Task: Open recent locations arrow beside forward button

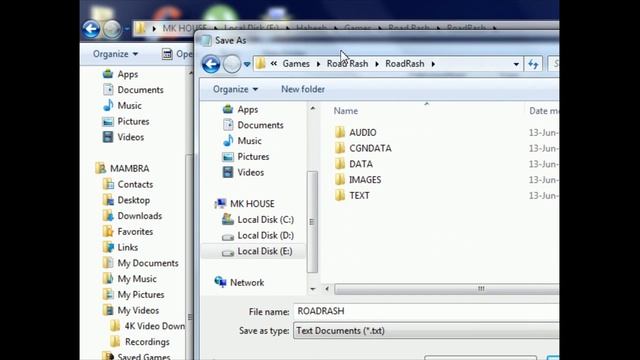Action: click(247, 64)
